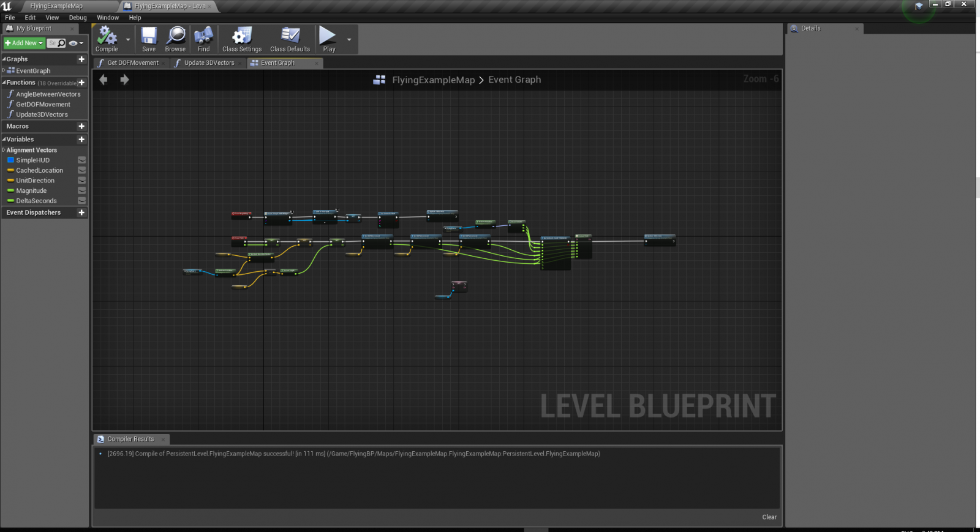The height and width of the screenshot is (532, 980).
Task: Close the Details panel tab
Action: click(857, 29)
